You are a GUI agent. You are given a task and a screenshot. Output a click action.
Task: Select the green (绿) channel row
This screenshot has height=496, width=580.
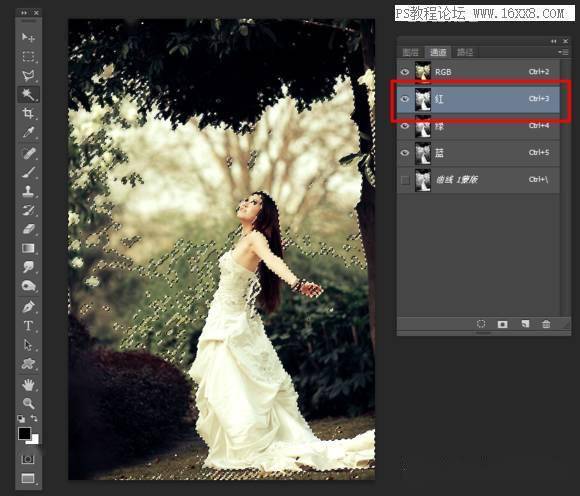(x=478, y=126)
